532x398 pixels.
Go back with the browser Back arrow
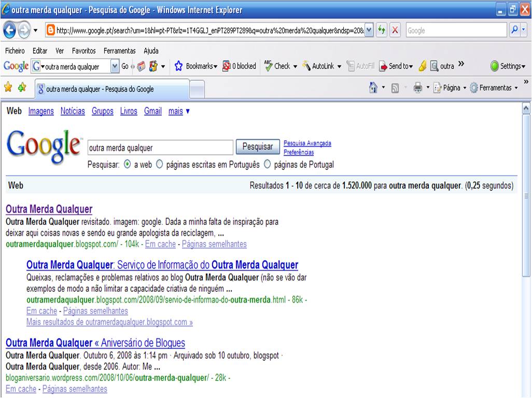[9, 31]
